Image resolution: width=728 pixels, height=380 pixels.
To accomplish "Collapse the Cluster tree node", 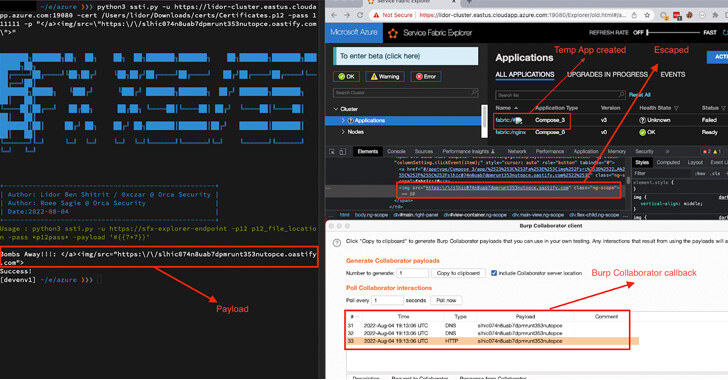I will pyautogui.click(x=336, y=109).
